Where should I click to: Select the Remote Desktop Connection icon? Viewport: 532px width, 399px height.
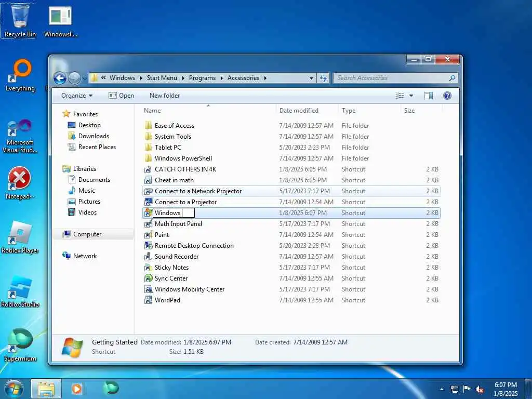tap(148, 246)
